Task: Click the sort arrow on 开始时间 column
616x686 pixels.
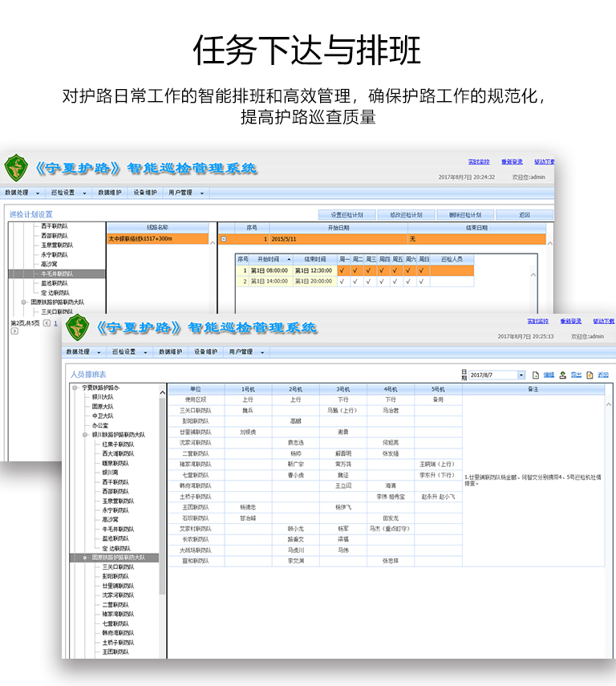Action: pyautogui.click(x=289, y=259)
